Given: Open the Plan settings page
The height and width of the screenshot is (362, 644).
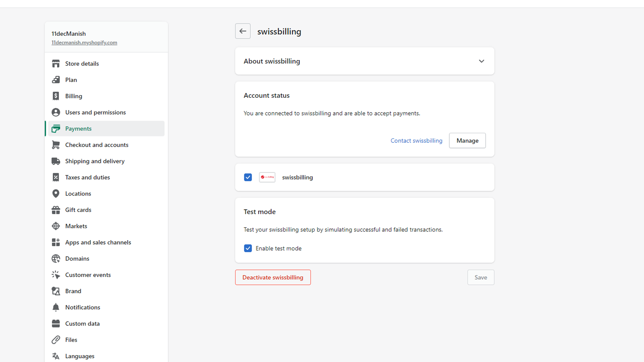Looking at the screenshot, I should pyautogui.click(x=106, y=80).
